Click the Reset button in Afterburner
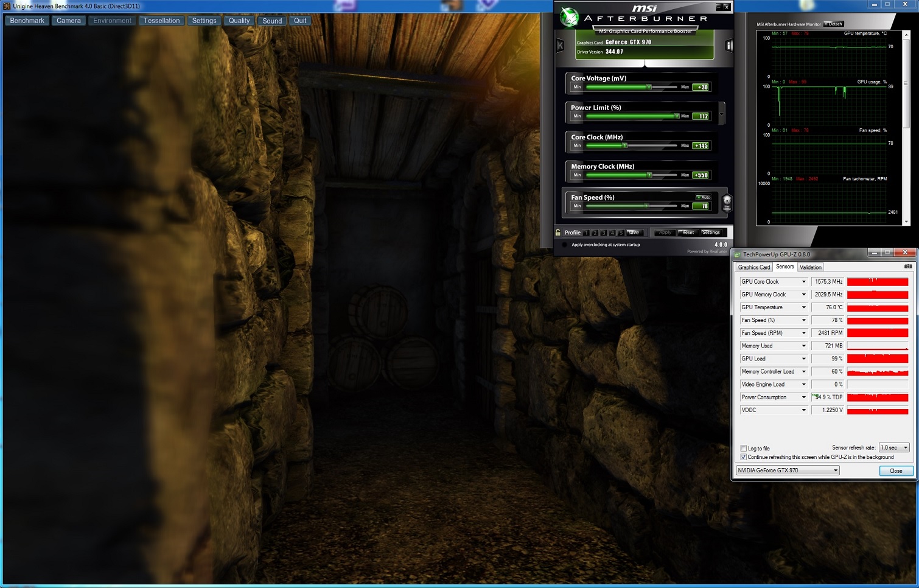 click(x=688, y=233)
